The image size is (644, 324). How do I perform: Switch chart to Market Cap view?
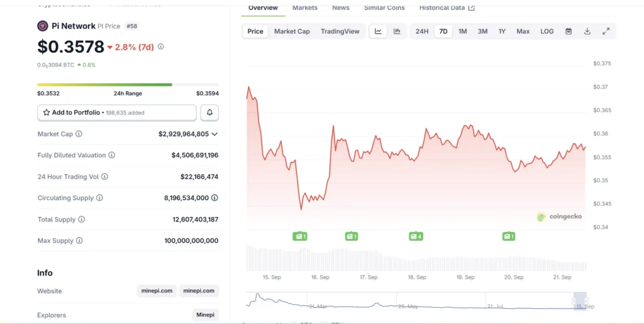click(x=292, y=31)
